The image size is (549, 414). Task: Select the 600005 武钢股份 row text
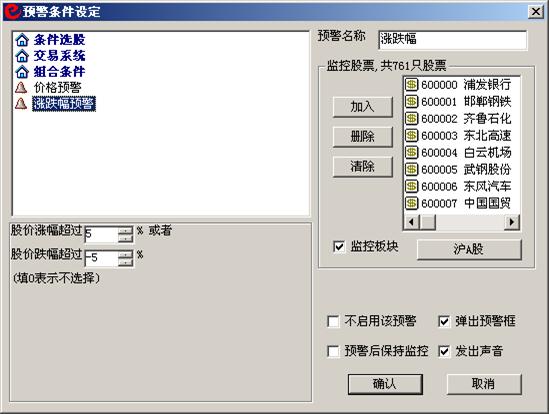point(466,169)
